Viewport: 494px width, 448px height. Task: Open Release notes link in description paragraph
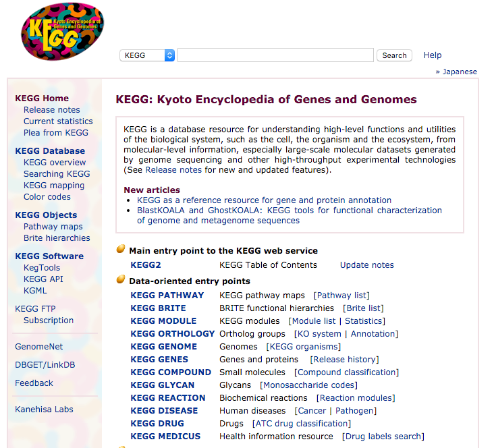(x=173, y=170)
